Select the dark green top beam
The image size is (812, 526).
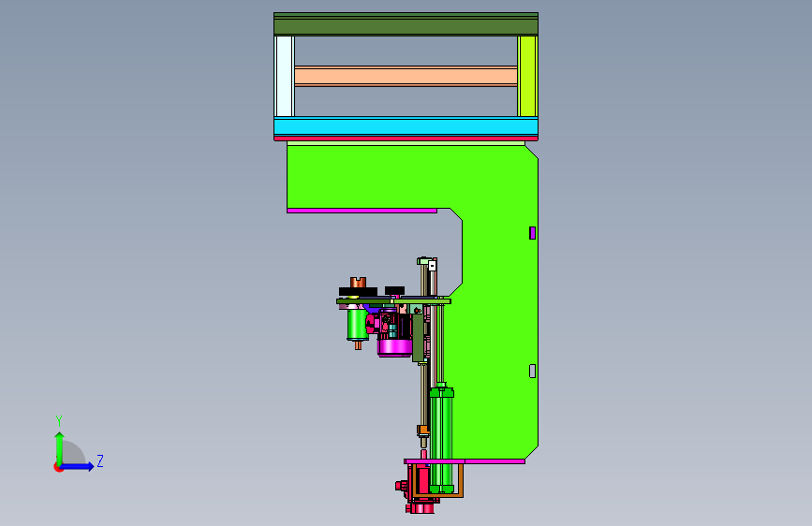(406, 24)
